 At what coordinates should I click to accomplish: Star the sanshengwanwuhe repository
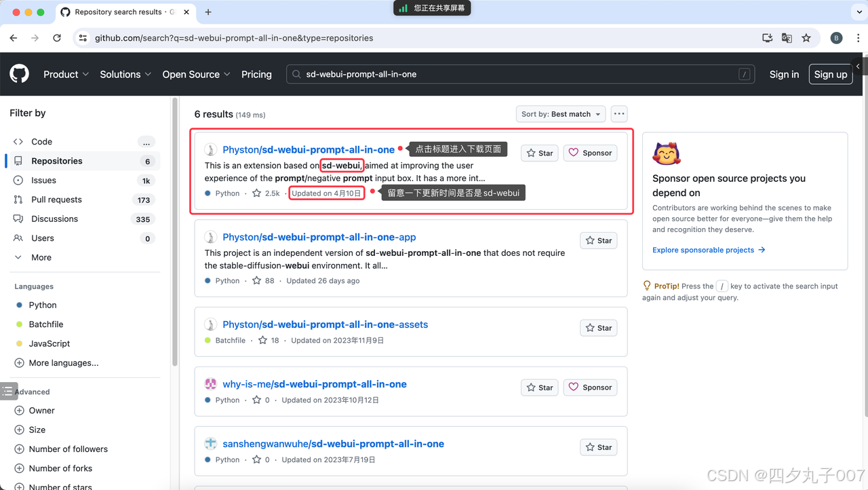(x=599, y=447)
